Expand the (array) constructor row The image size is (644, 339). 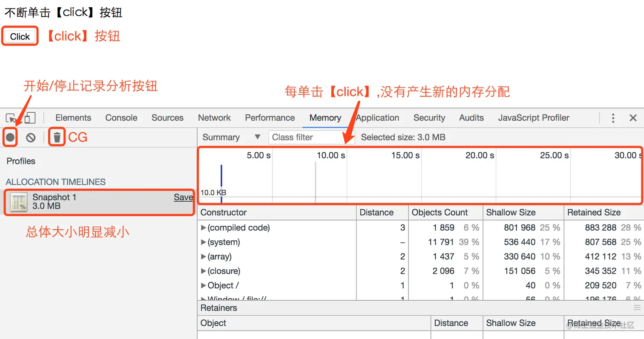[203, 257]
